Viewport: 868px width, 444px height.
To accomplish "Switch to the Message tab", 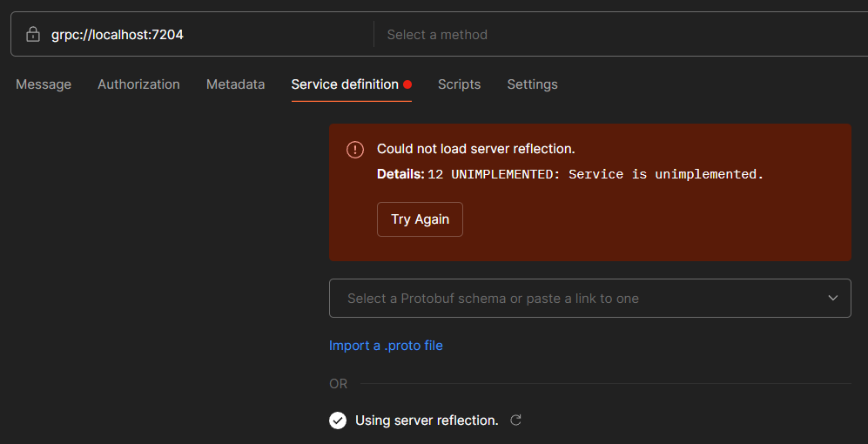I will pyautogui.click(x=44, y=84).
